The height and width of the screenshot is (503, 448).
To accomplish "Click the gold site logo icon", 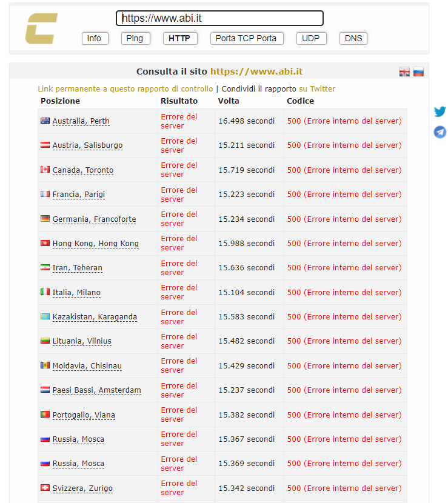I will [x=41, y=28].
